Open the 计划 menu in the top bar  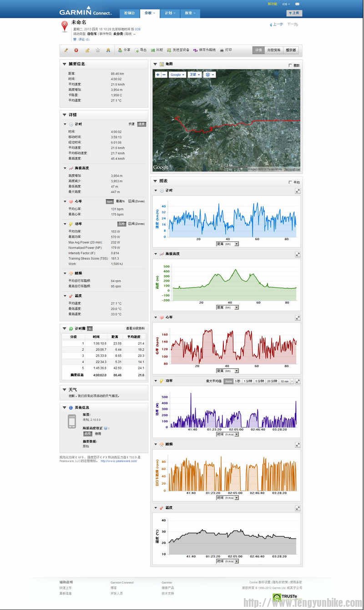point(169,14)
